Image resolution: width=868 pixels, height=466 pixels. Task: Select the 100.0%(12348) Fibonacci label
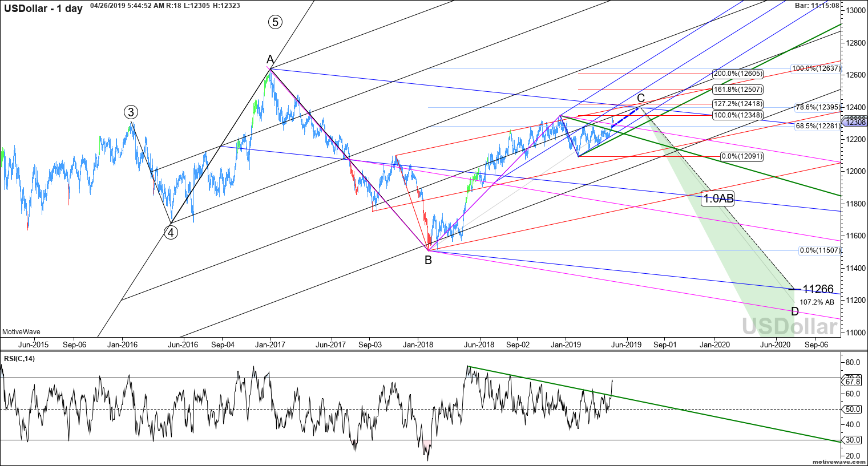(x=737, y=115)
